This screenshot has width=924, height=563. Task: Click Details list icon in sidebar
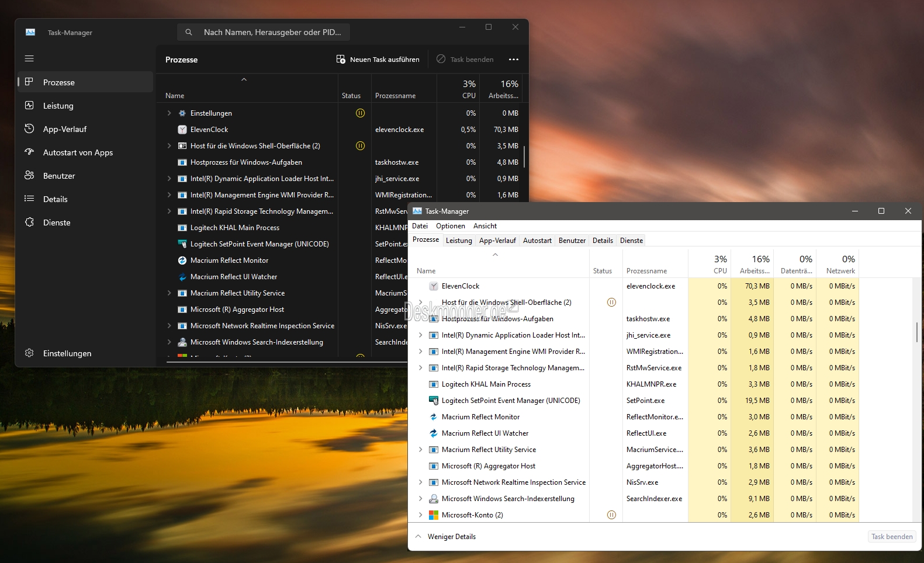click(x=29, y=199)
